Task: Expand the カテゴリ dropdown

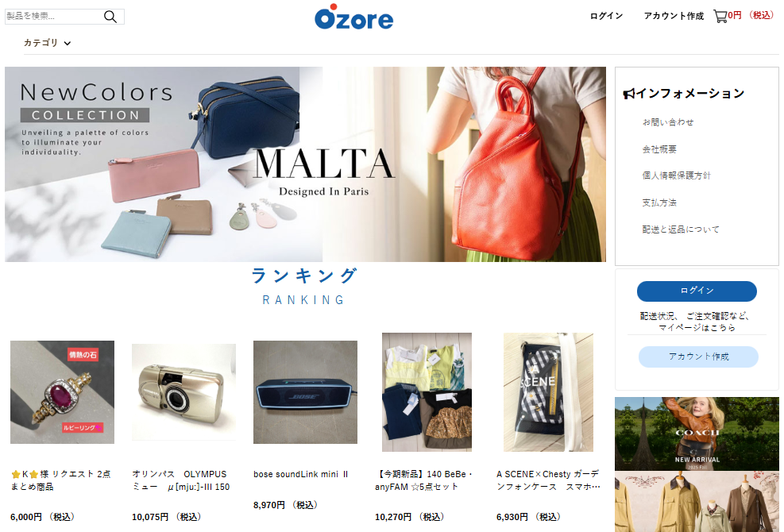Action: 47,43
